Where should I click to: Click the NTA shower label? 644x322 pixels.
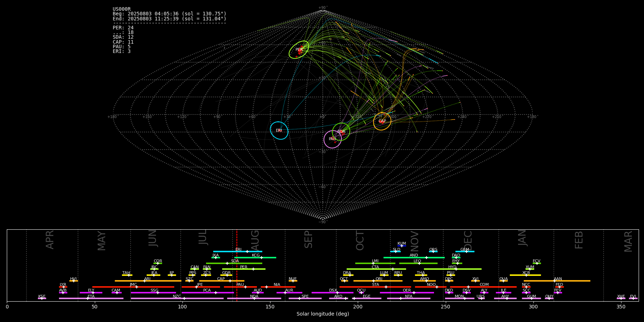tap(409, 297)
